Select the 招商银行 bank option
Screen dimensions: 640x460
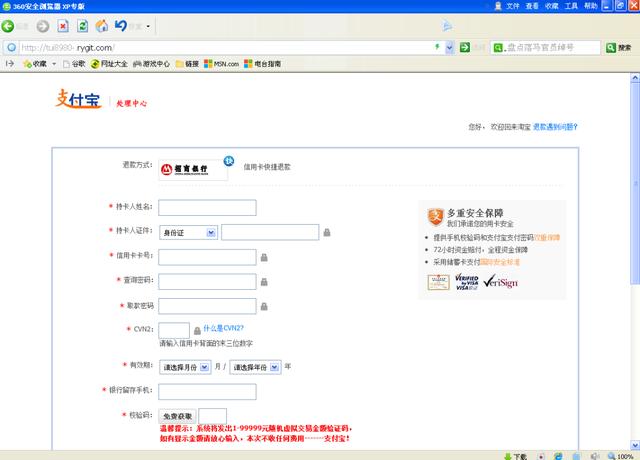(193, 169)
